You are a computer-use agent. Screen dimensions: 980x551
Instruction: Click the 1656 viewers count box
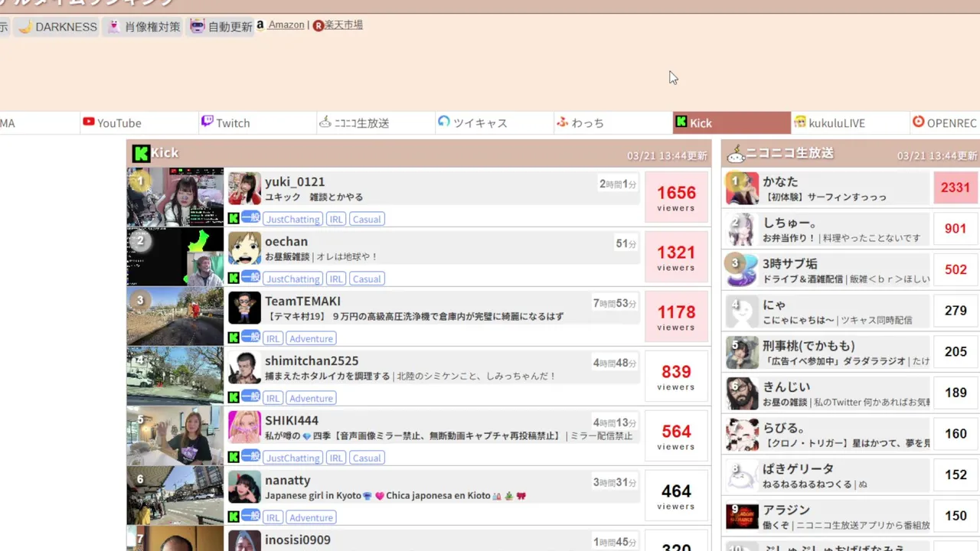676,197
